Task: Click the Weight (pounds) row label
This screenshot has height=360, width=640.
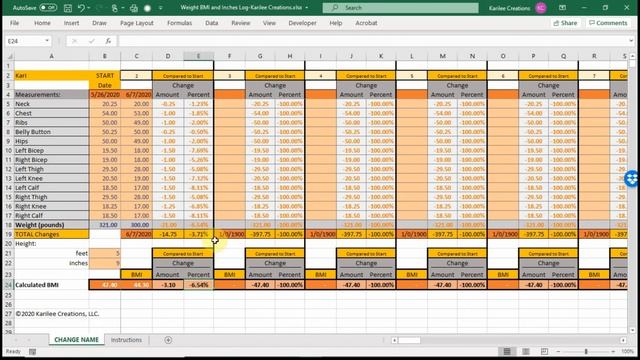Action: [51, 225]
